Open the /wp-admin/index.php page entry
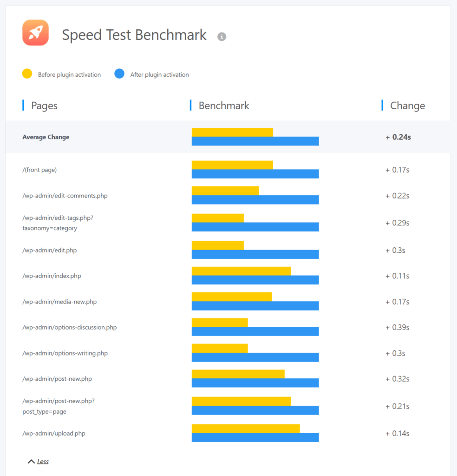 (52, 276)
